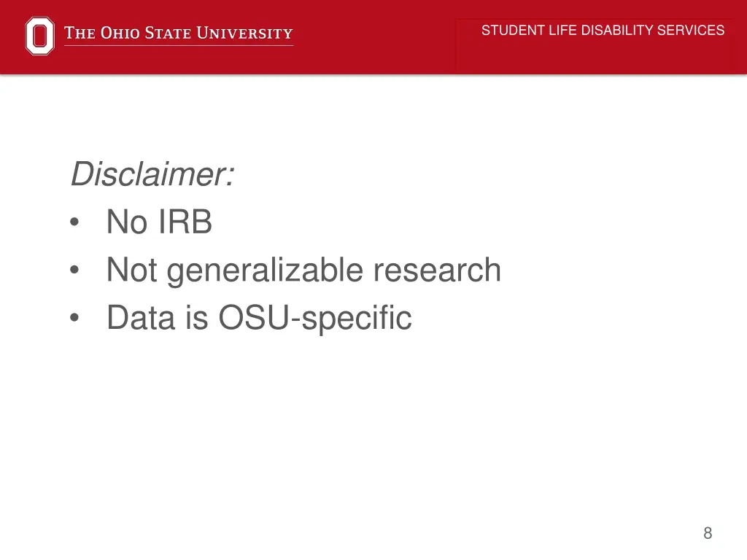The height and width of the screenshot is (560, 747).
Task: Click the word Data in third bullet
Action: (141, 318)
